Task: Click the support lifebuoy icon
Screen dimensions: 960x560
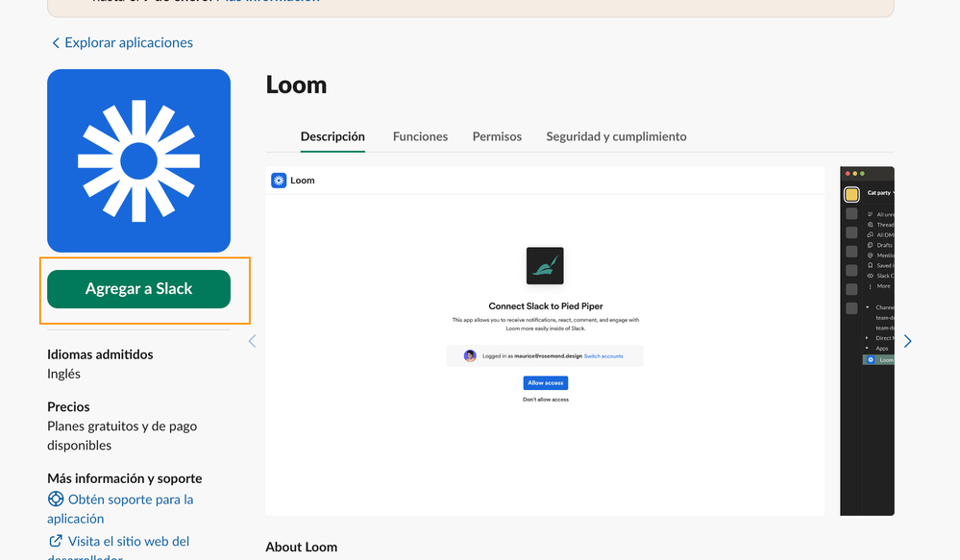Action: pyautogui.click(x=56, y=499)
